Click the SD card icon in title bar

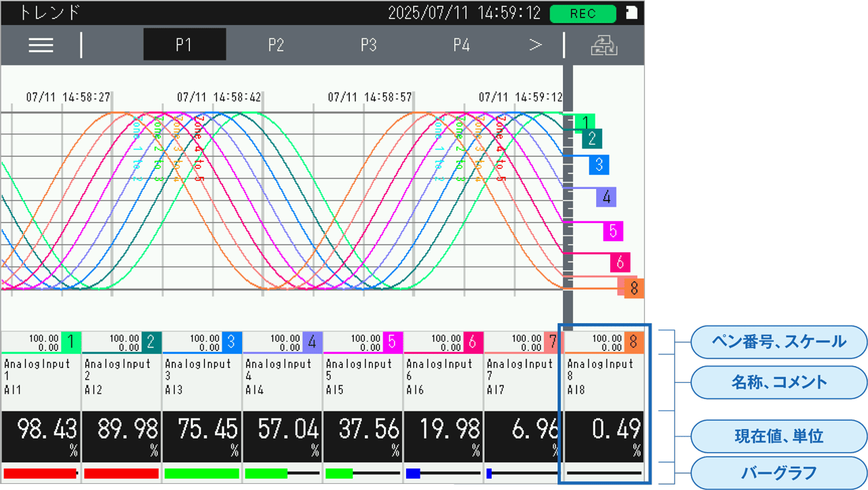(631, 14)
